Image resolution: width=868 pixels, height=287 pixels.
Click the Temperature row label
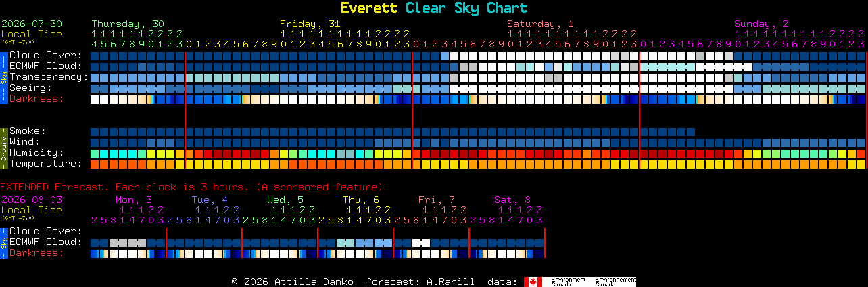coord(46,163)
